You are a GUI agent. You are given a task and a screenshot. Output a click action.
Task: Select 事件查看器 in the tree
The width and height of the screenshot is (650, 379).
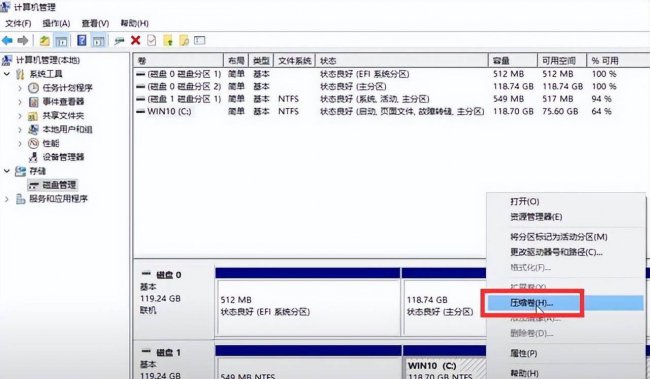(63, 102)
